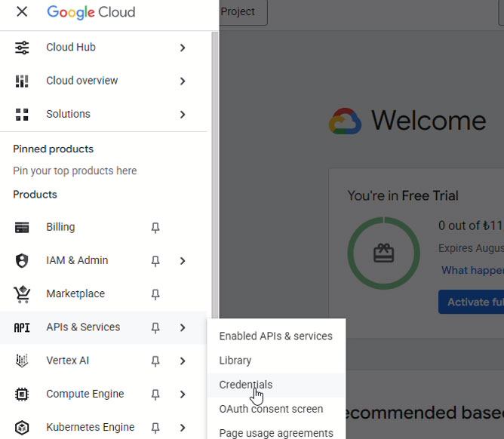Image resolution: width=504 pixels, height=439 pixels.
Task: Click the Products heading
Action: [x=35, y=195]
